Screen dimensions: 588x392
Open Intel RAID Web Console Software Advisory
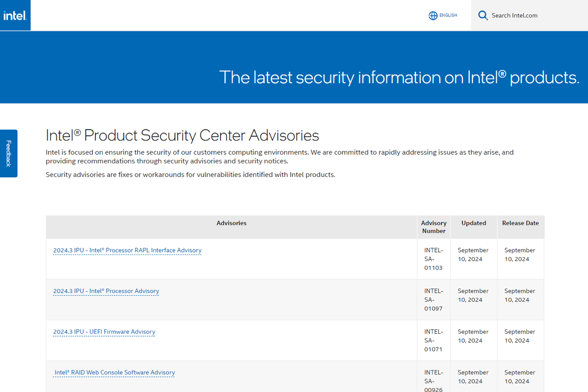[x=115, y=373]
